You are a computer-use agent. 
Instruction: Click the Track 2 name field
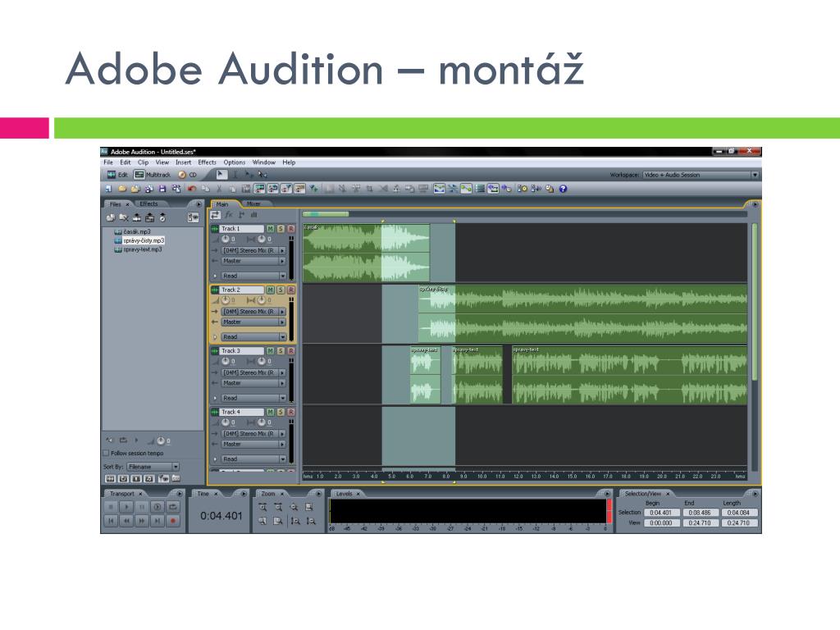242,290
